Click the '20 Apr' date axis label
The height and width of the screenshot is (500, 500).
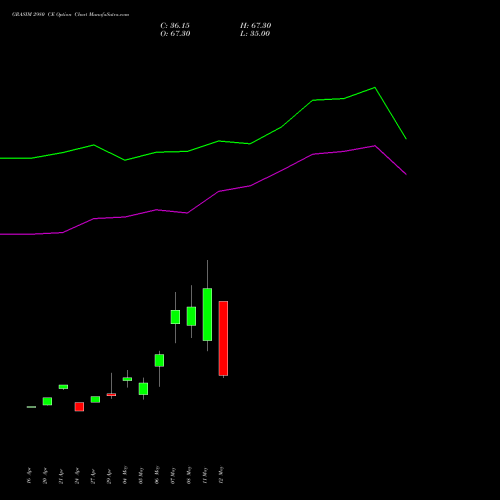click(x=45, y=476)
